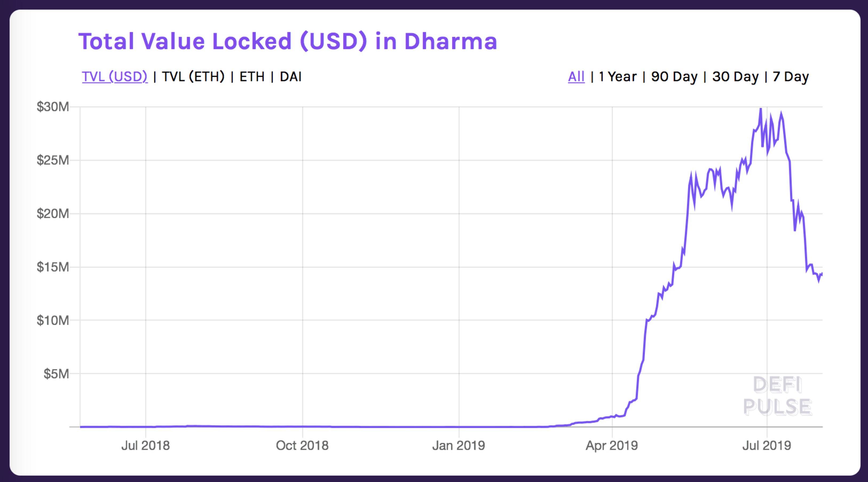Set time range to 90 Day
This screenshot has width=868, height=482.
coord(674,77)
